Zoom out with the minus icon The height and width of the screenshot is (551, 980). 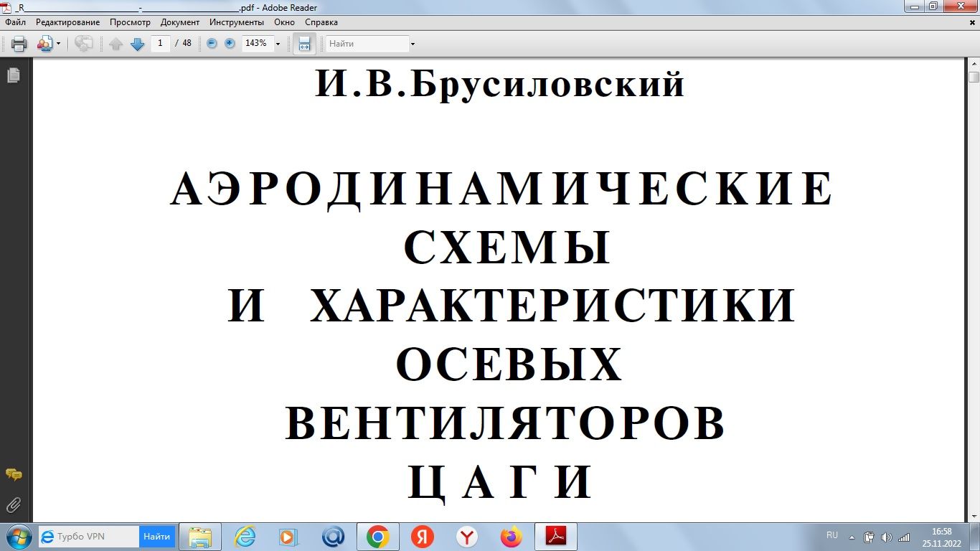click(210, 43)
